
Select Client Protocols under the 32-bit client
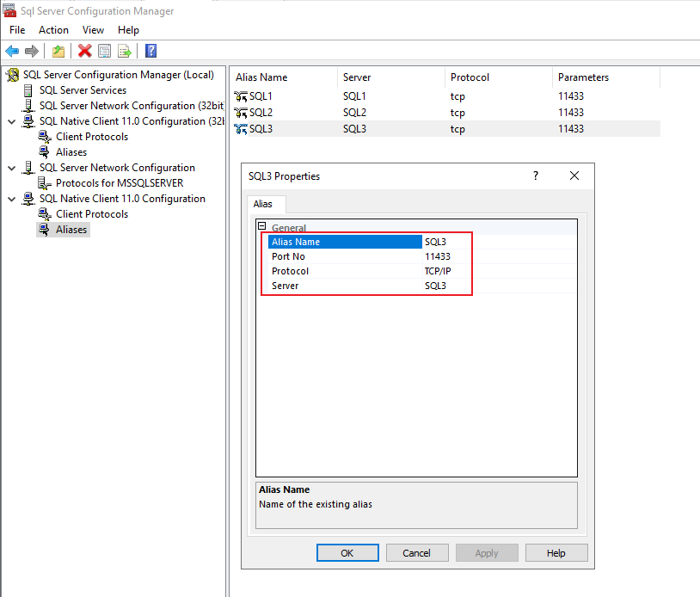[92, 137]
